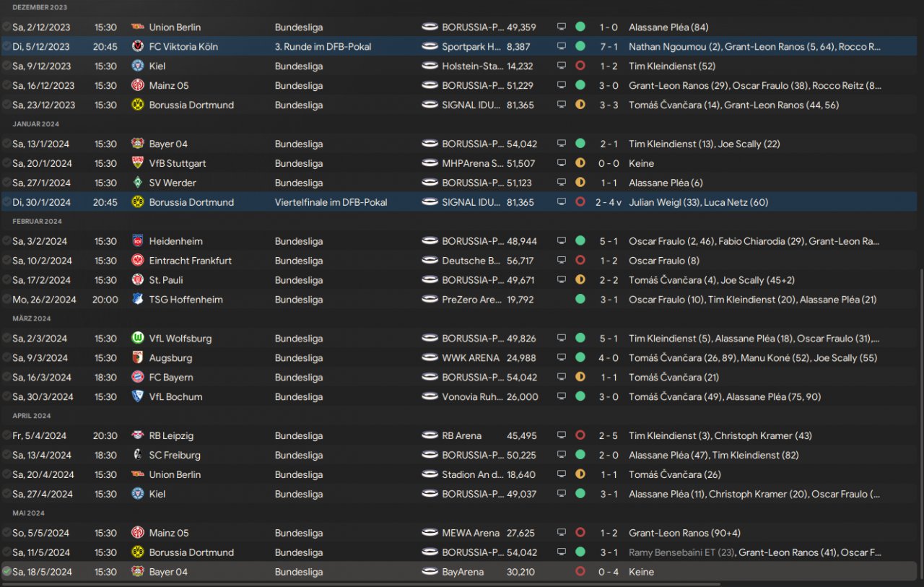Click the green win indicator in the Heidenheim row

pyautogui.click(x=580, y=242)
